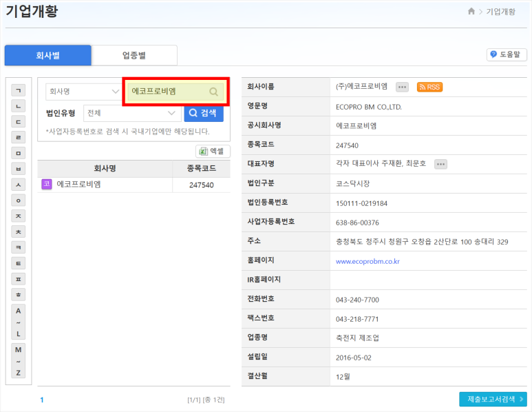Open the 법인유형 전체 dropdown
532x412 pixels.
tap(132, 113)
